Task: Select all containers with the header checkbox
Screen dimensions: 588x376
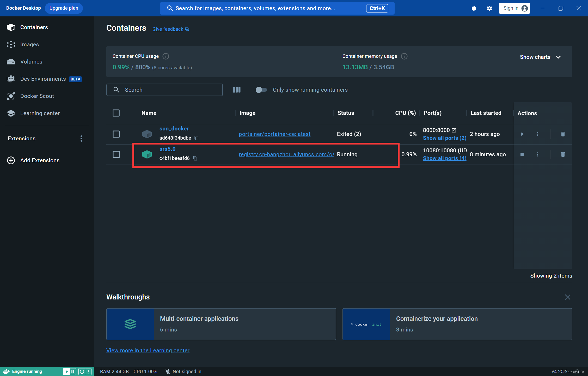Action: [116, 113]
